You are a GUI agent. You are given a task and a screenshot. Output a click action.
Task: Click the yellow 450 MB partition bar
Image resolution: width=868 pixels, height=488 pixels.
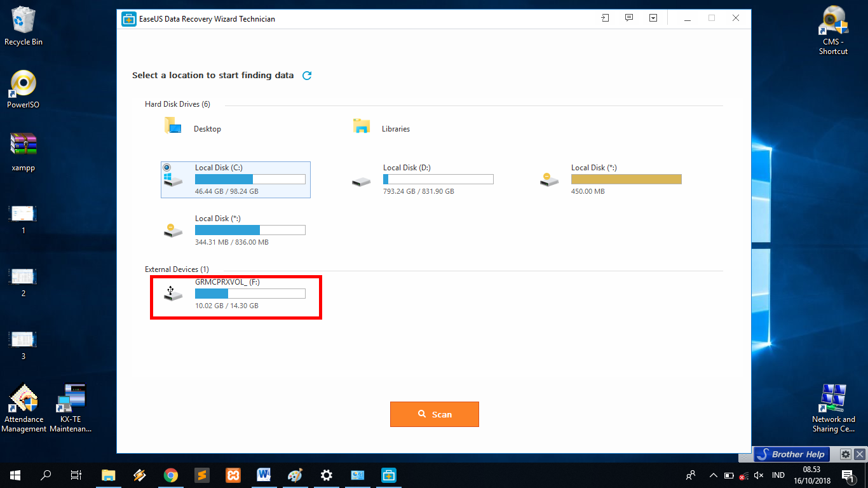[x=626, y=179]
